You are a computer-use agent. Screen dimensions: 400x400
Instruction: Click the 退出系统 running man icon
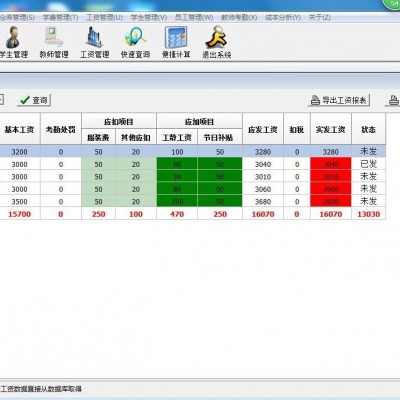click(216, 37)
